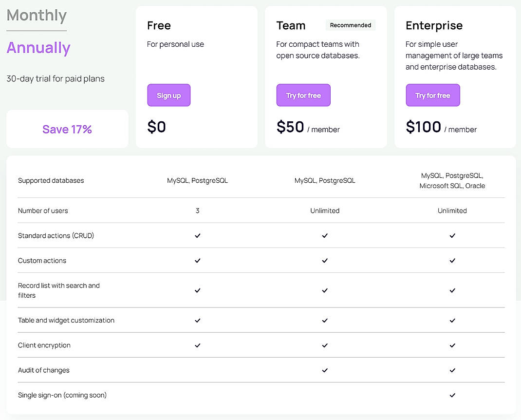Image resolution: width=521 pixels, height=420 pixels.
Task: Click the Recommended badge next to Team
Action: (350, 25)
